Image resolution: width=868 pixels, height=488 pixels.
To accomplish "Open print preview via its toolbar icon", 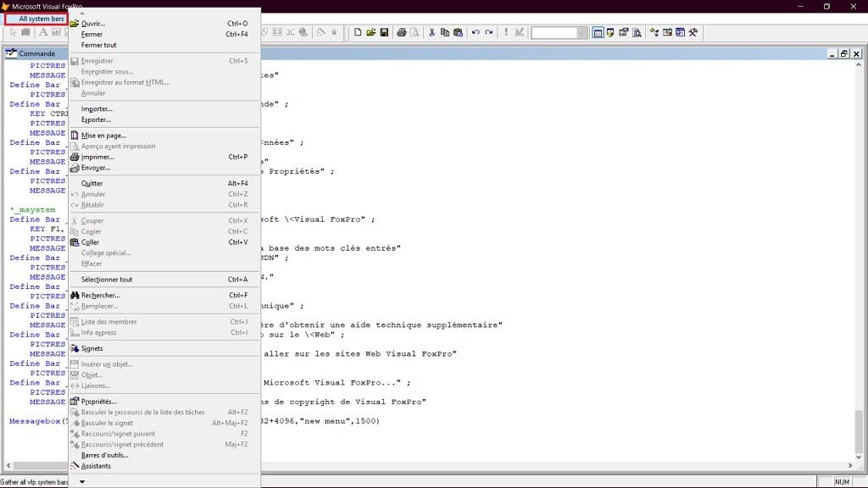I will pos(413,32).
